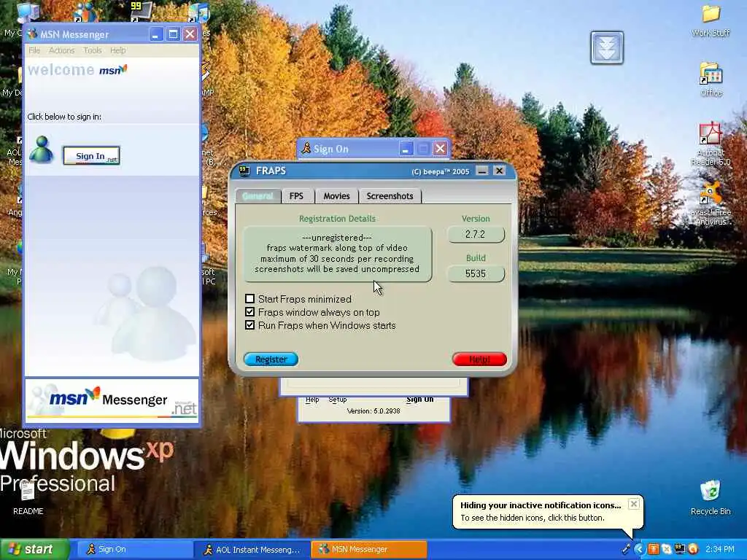
Task: Click the pen icon left of the tray arrow
Action: [626, 550]
